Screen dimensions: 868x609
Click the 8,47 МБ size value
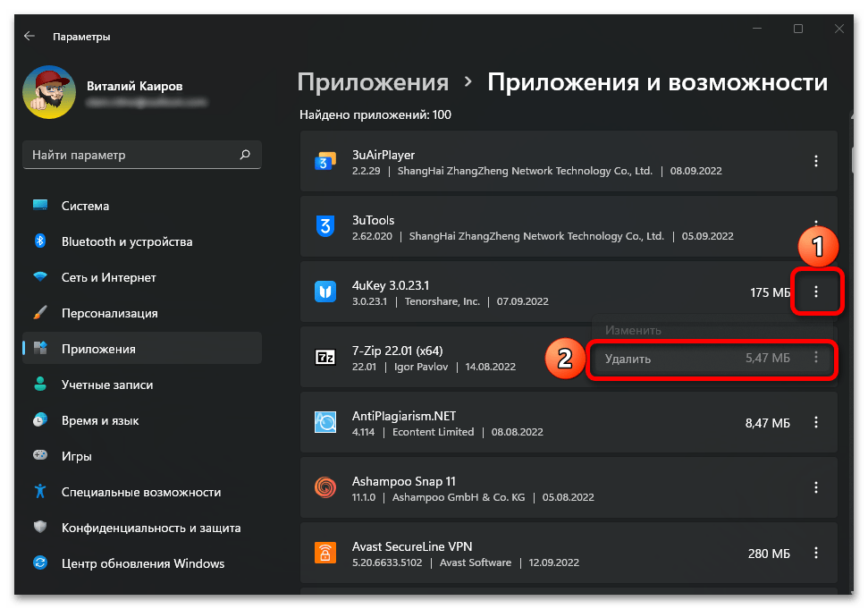pyautogui.click(x=767, y=423)
